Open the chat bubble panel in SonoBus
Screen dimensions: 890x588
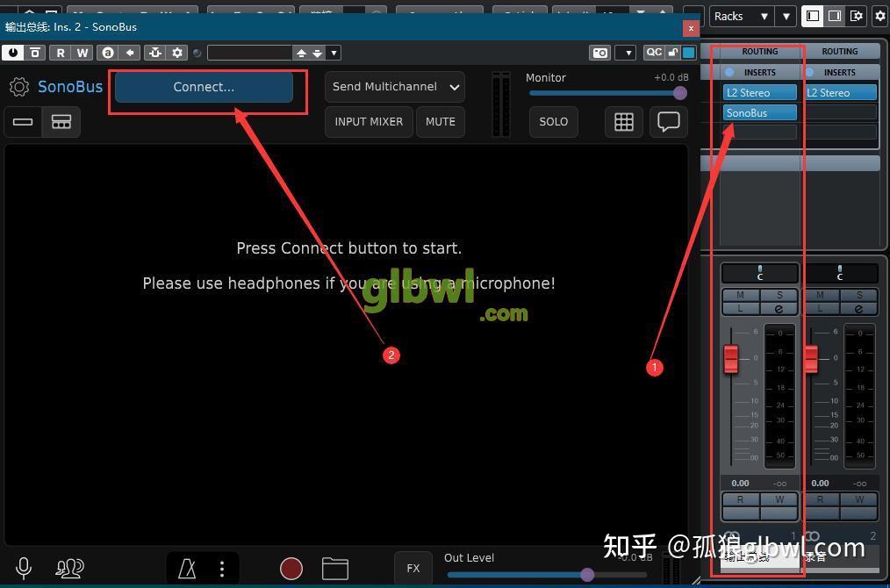(x=668, y=121)
